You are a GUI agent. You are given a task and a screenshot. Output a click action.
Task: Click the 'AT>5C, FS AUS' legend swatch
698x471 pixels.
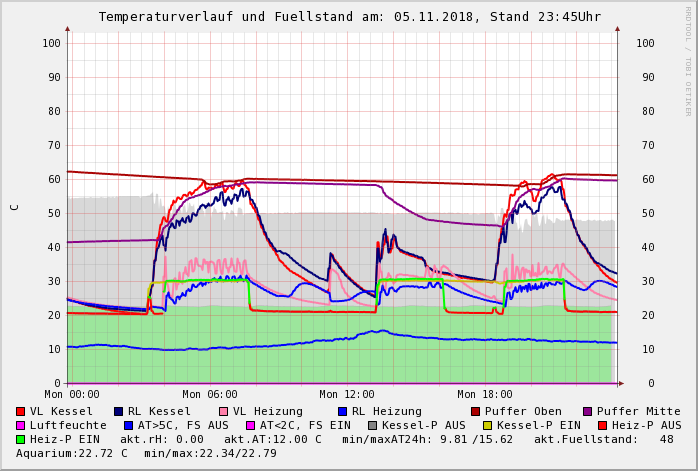click(x=128, y=425)
